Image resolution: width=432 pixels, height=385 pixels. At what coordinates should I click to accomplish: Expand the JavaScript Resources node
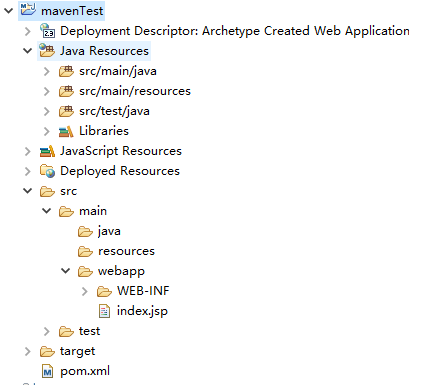[x=28, y=151]
